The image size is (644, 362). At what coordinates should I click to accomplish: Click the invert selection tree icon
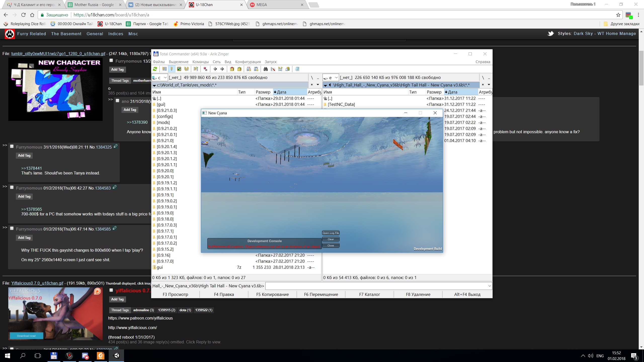(196, 69)
